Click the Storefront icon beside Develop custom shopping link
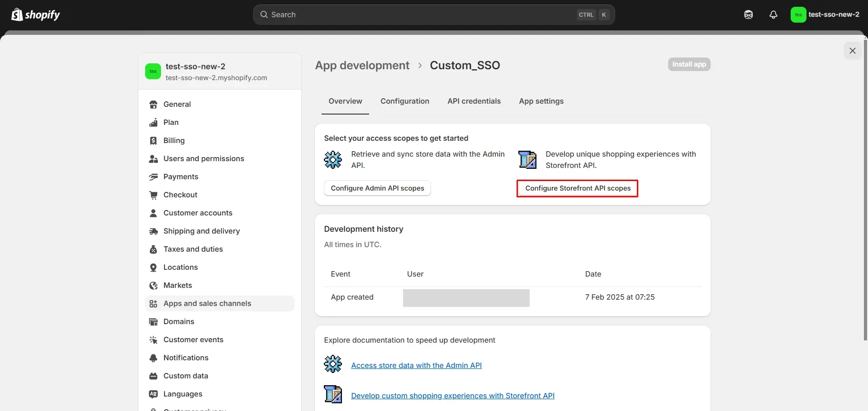868x411 pixels. click(333, 394)
